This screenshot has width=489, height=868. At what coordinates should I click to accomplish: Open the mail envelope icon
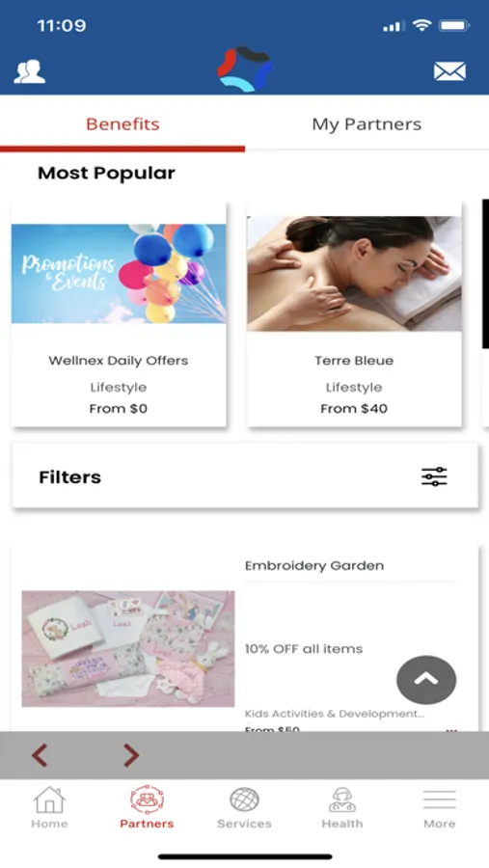(449, 71)
